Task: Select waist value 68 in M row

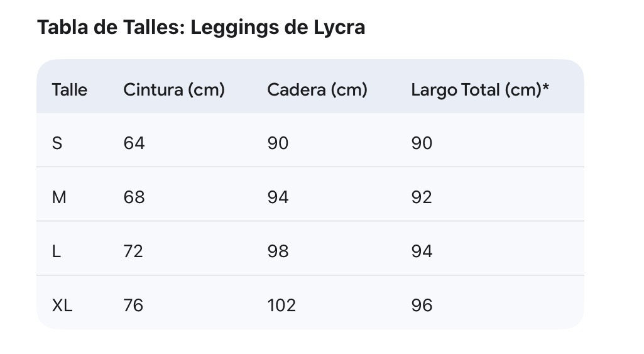Action: tap(134, 197)
